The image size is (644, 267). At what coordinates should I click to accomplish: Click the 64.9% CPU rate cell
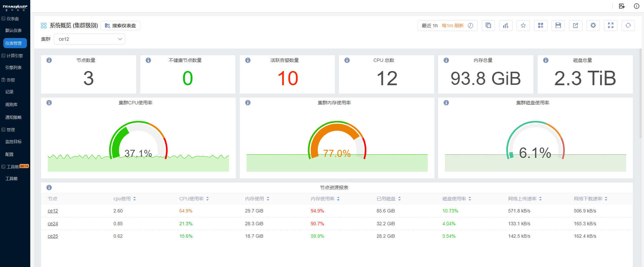pos(186,211)
